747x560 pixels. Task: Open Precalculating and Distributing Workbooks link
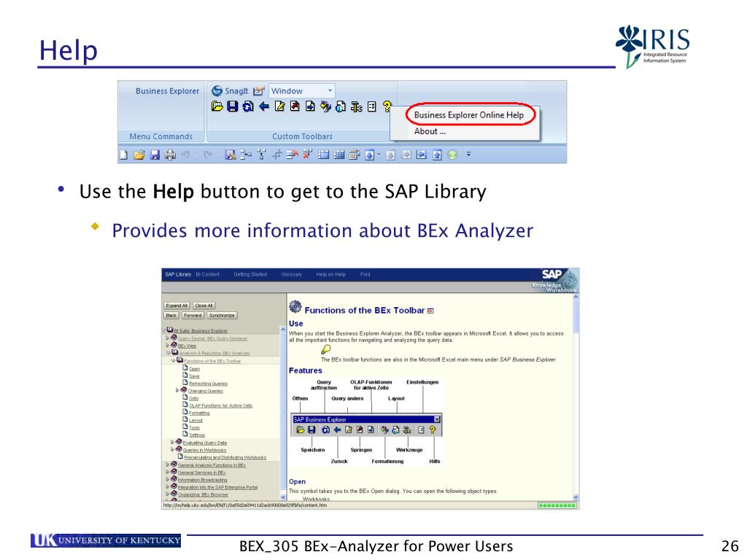click(225, 458)
